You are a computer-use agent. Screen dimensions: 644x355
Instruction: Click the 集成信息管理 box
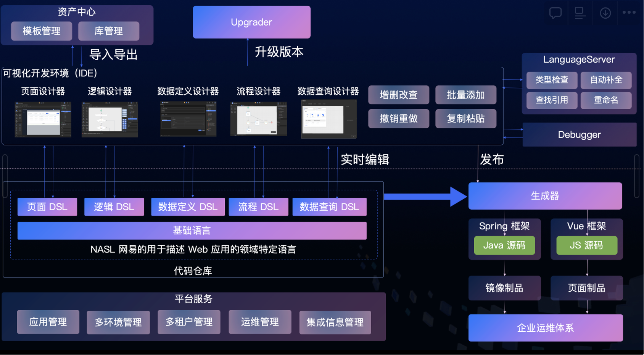click(x=335, y=323)
